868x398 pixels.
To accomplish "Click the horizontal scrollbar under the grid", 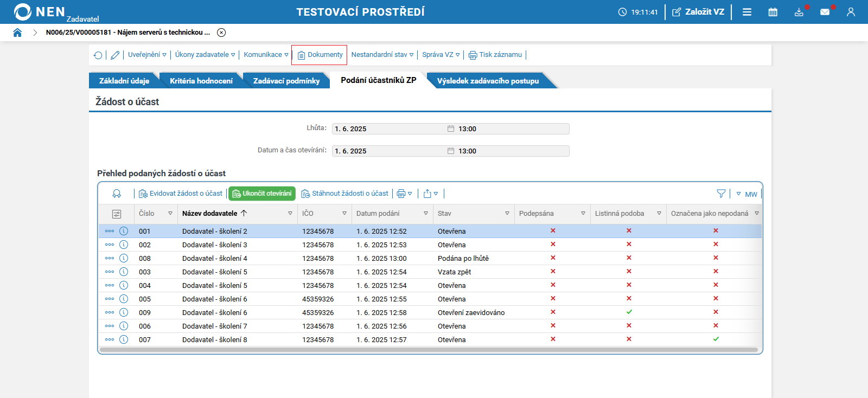I will coord(429,350).
